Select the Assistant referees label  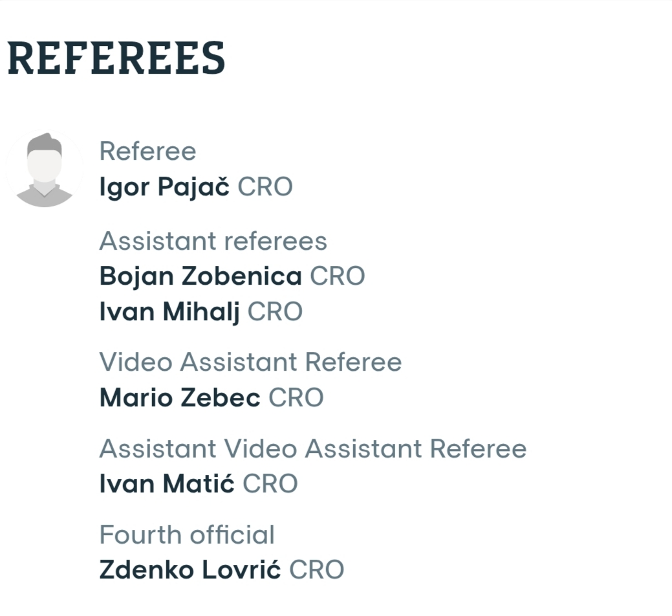click(213, 241)
